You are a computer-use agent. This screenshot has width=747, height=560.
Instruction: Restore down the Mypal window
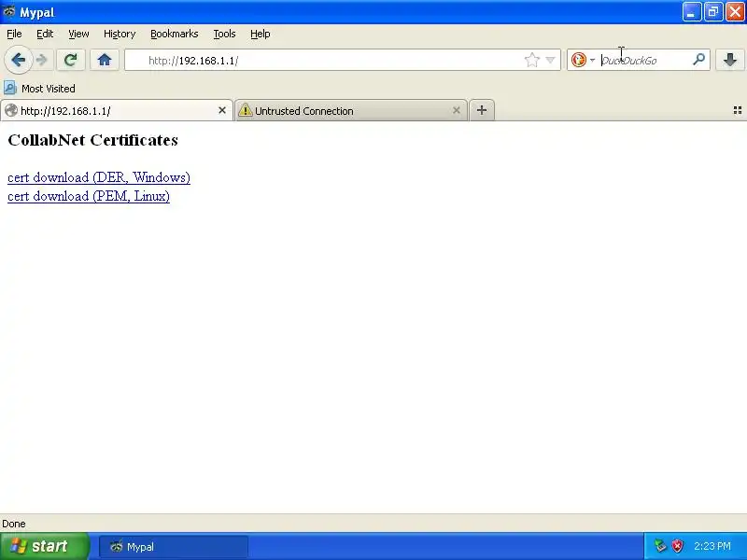pos(713,12)
